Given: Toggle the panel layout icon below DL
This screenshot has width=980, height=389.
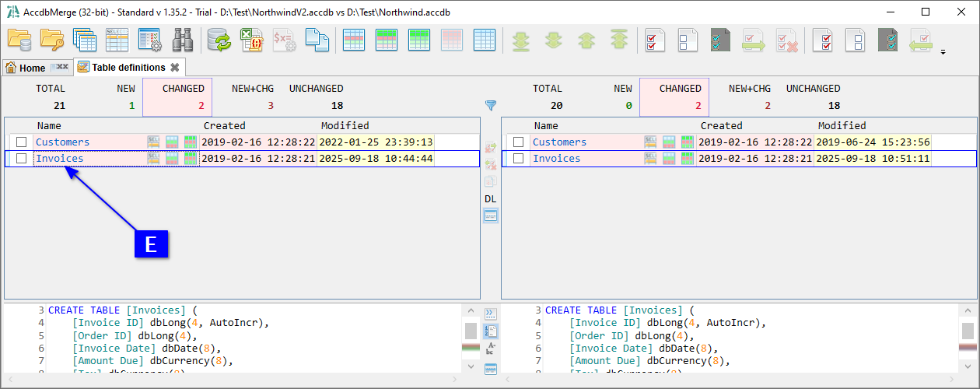Looking at the screenshot, I should click(491, 216).
